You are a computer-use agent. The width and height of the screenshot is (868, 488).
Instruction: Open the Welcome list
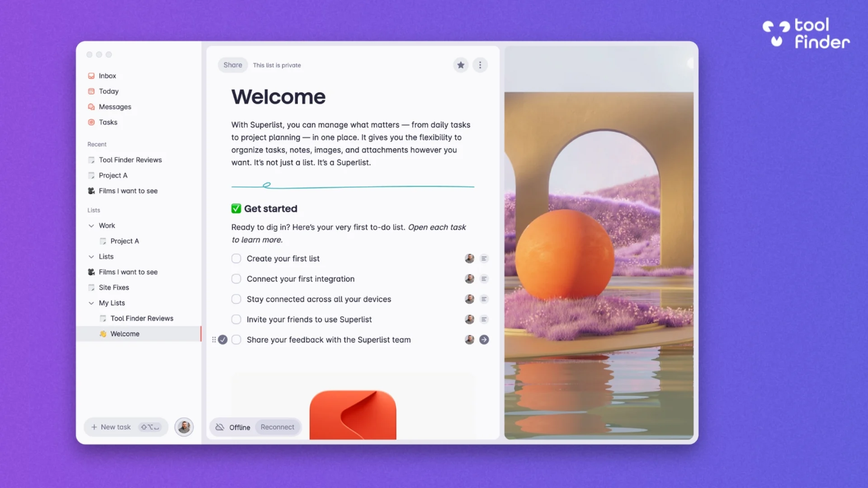(124, 333)
